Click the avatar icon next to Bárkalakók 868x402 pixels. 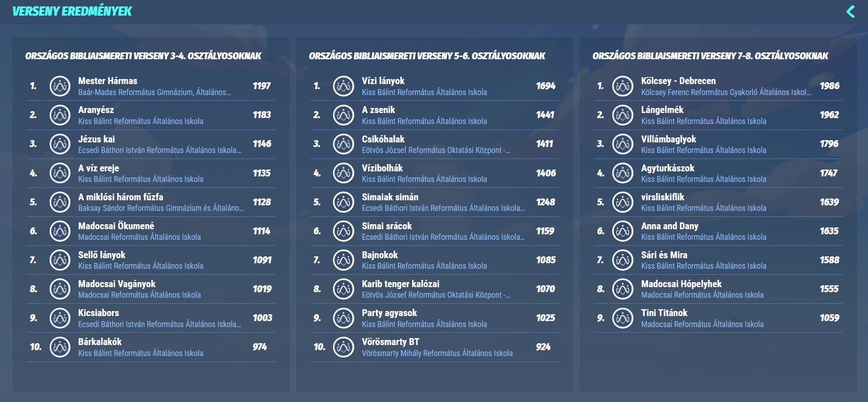[x=60, y=347]
